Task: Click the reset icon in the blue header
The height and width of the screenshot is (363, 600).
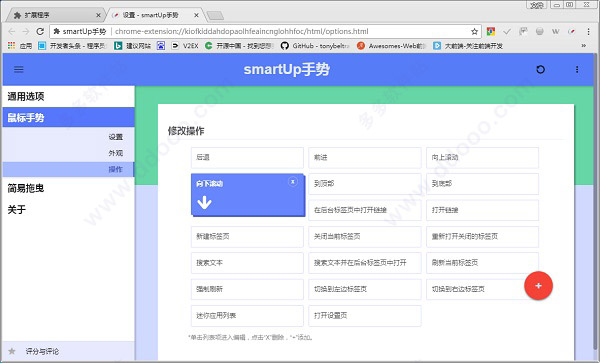Action: click(540, 69)
